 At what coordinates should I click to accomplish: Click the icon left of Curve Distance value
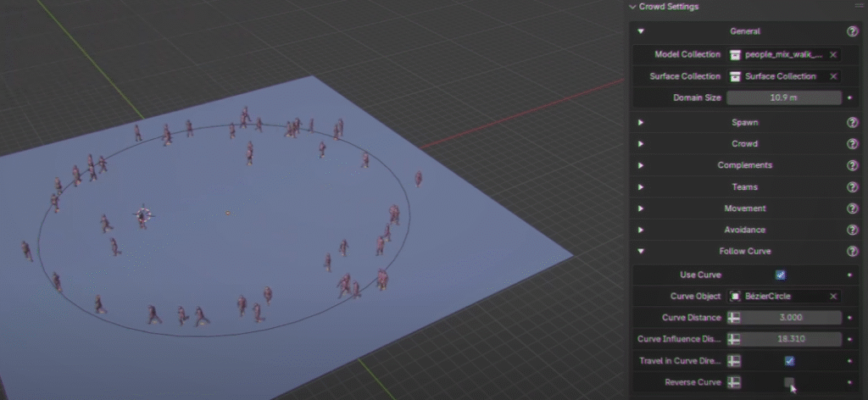[734, 318]
